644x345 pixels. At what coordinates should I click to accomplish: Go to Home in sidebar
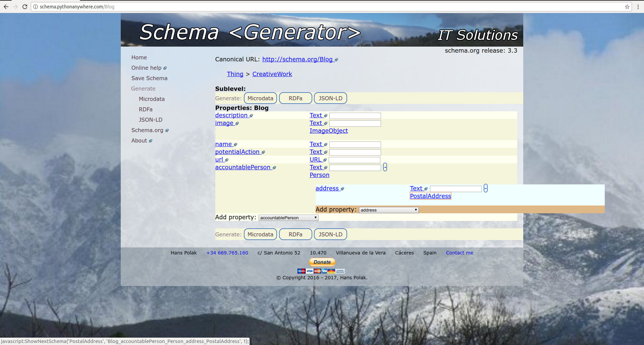pyautogui.click(x=139, y=57)
